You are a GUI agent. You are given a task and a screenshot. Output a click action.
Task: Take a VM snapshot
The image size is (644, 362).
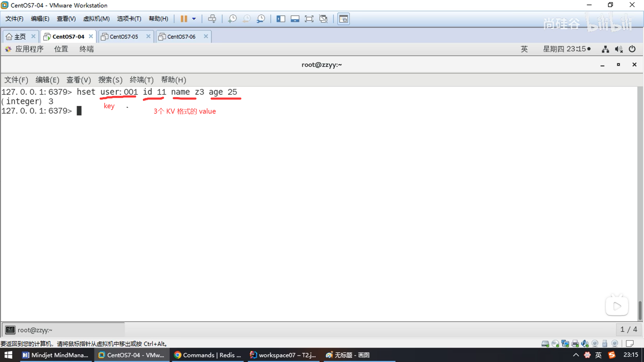click(x=232, y=19)
